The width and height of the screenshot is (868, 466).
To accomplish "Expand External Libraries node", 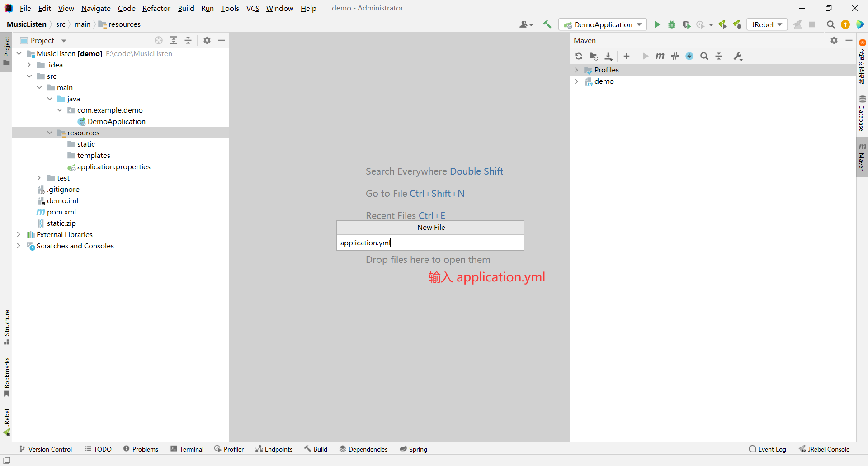I will coord(19,234).
